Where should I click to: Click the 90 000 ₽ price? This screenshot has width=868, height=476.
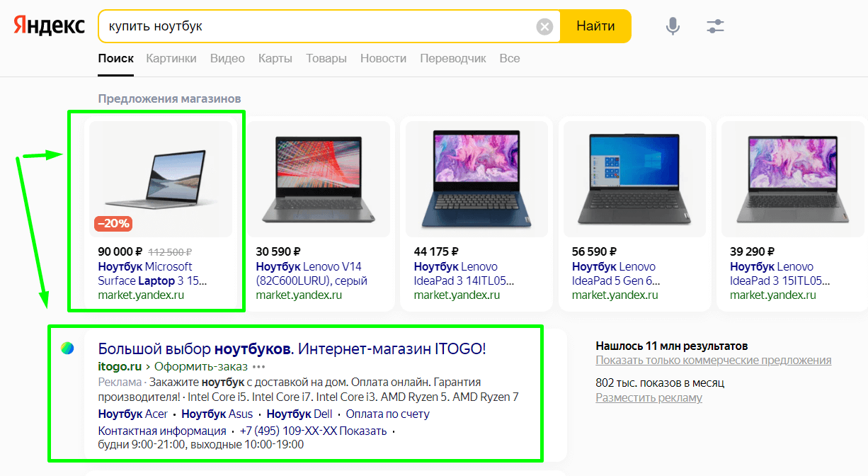(120, 251)
